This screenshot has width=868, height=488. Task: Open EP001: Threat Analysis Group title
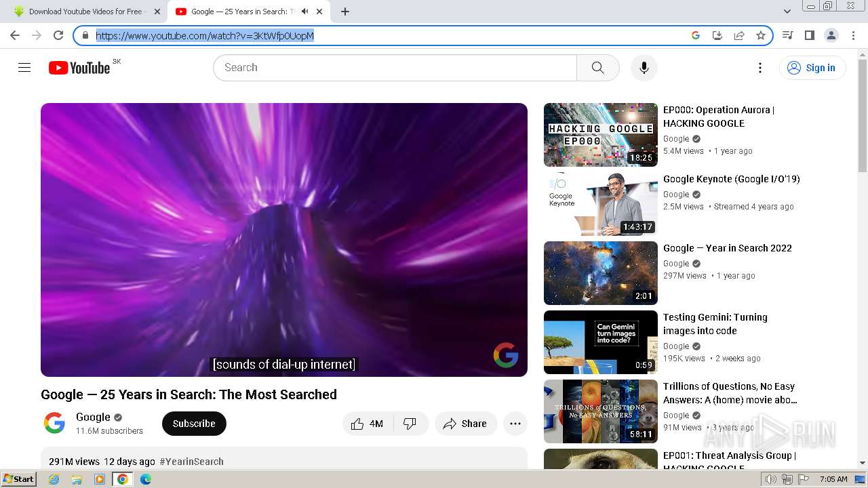pyautogui.click(x=730, y=462)
